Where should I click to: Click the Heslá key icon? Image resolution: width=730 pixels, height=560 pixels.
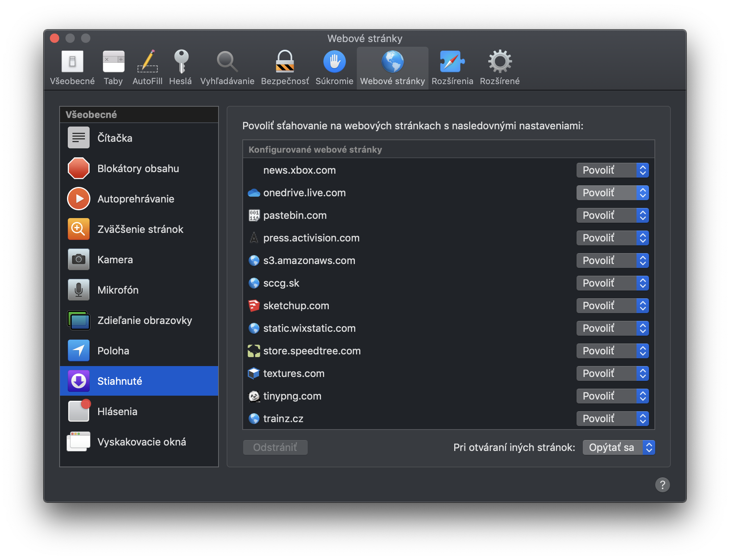[x=181, y=62]
